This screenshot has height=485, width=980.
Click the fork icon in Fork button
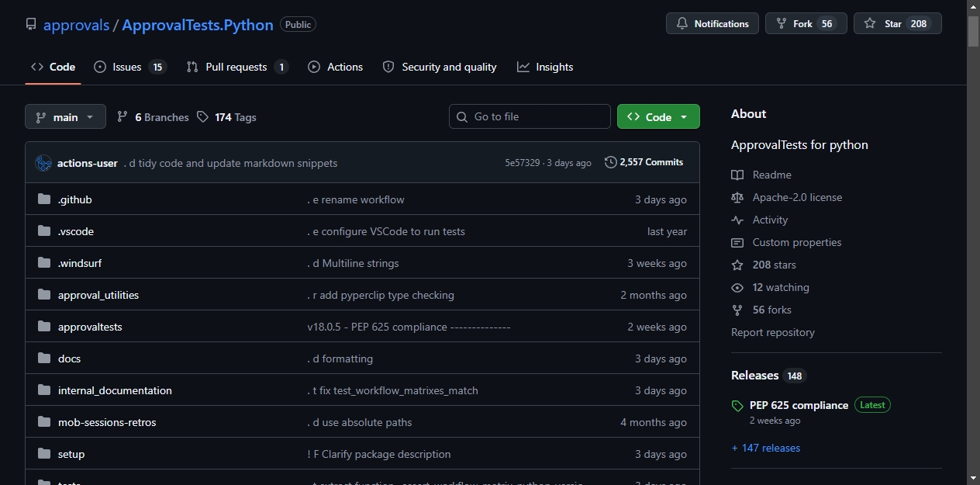[782, 23]
